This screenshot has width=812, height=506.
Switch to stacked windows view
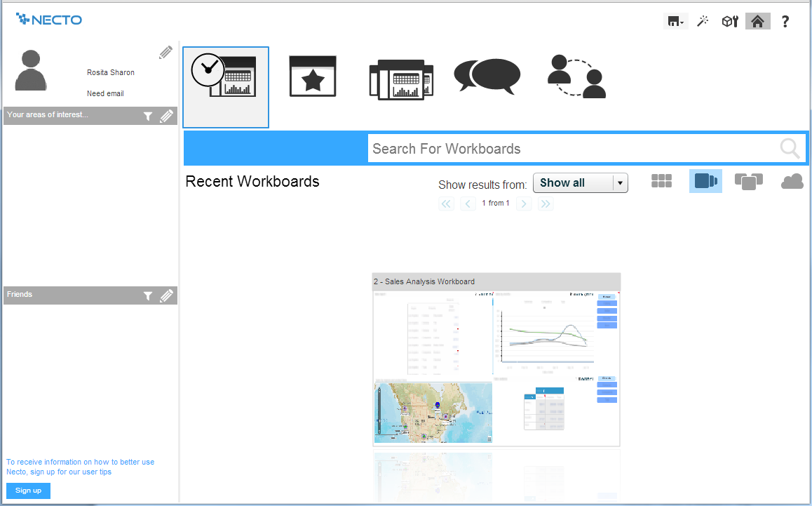[x=748, y=181]
